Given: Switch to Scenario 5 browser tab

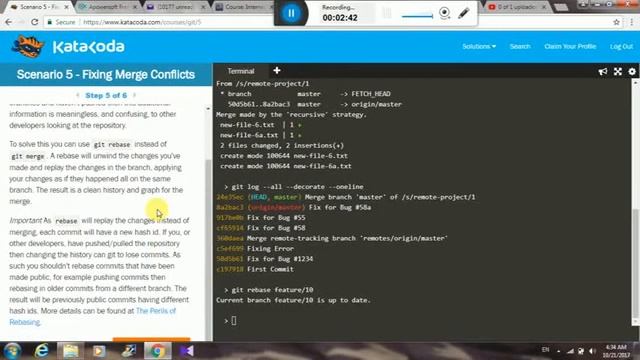Looking at the screenshot, I should click(39, 7).
